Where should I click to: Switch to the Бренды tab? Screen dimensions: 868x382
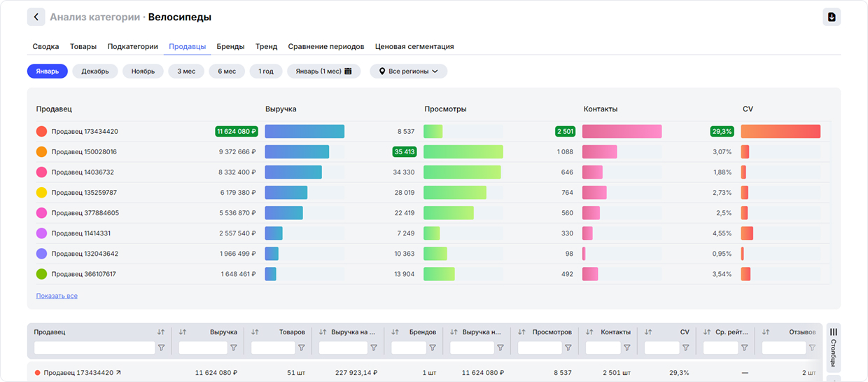tap(230, 47)
